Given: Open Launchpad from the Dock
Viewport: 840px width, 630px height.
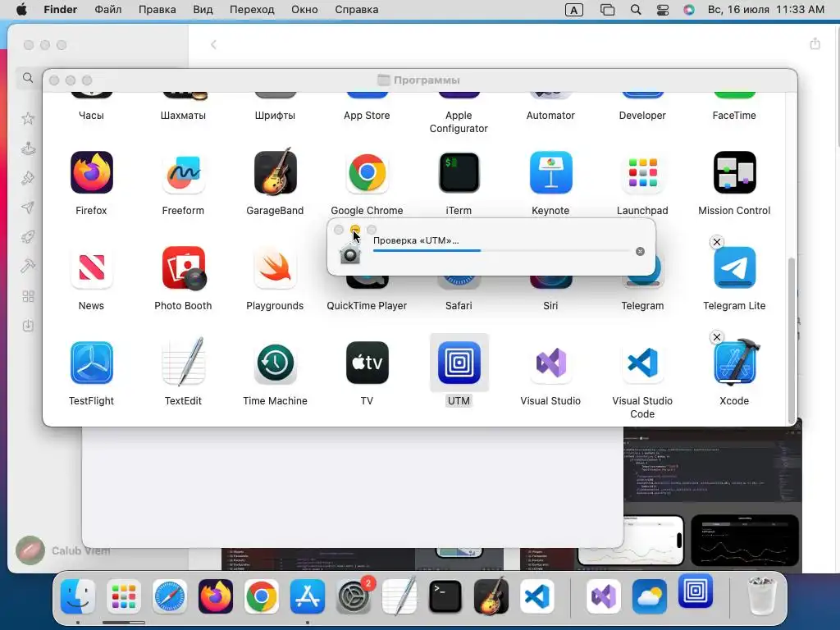Looking at the screenshot, I should pos(123,596).
